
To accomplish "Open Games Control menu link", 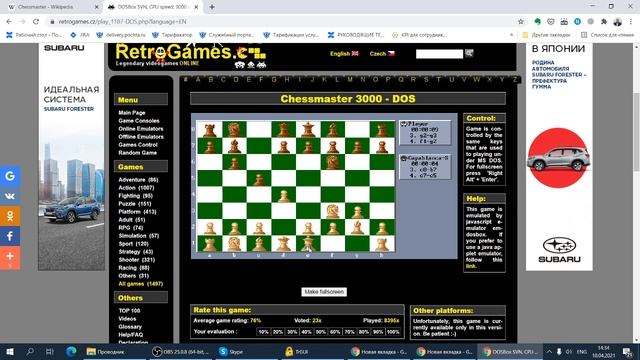I will [138, 144].
